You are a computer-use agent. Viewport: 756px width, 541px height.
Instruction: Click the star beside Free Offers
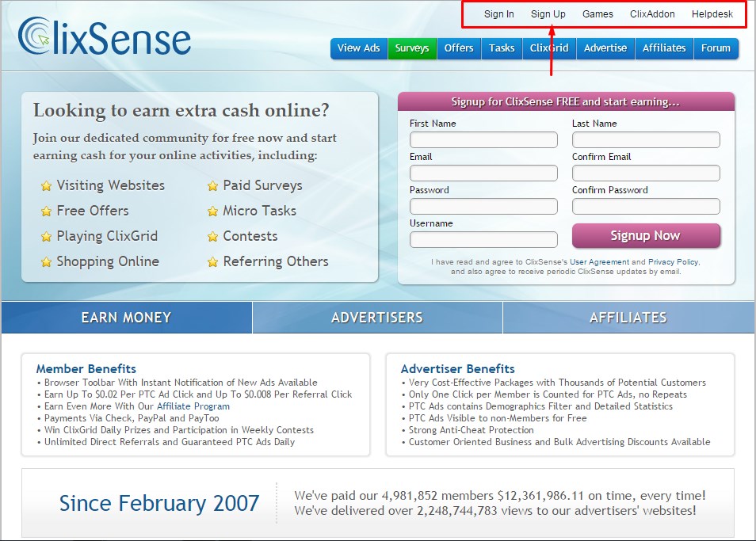coord(46,211)
